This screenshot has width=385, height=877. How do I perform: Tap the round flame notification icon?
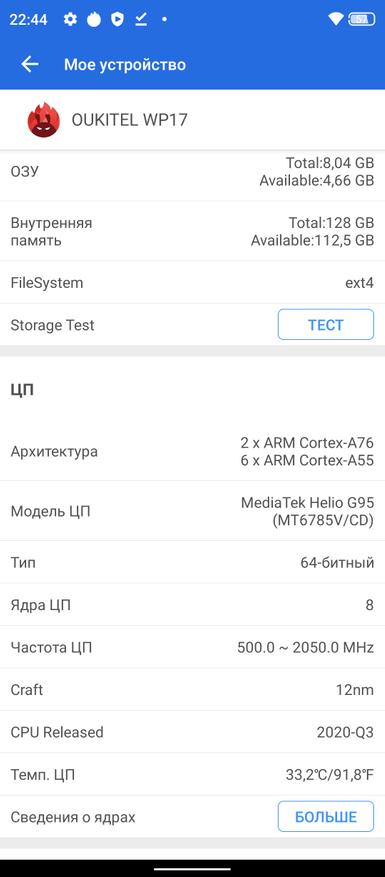(94, 20)
